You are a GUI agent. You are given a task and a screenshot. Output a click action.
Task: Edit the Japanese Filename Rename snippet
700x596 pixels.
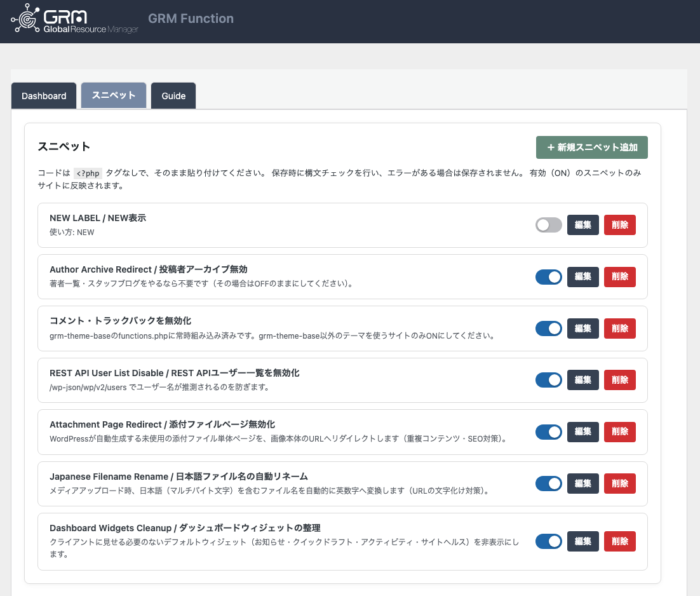pyautogui.click(x=583, y=484)
